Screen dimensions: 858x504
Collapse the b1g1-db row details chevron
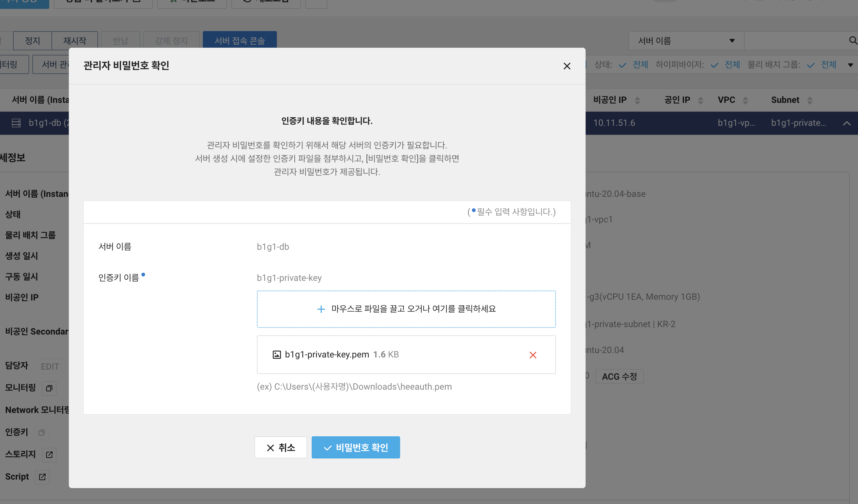847,124
